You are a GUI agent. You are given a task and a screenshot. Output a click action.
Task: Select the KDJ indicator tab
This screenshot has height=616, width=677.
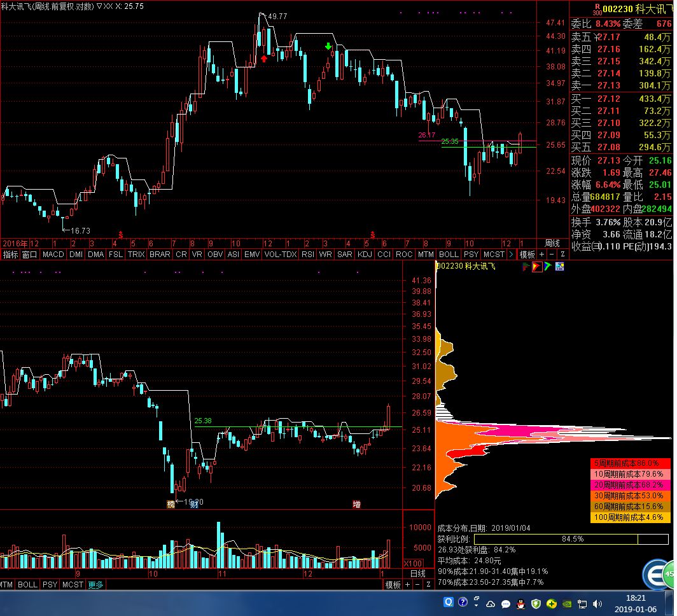pyautogui.click(x=365, y=255)
